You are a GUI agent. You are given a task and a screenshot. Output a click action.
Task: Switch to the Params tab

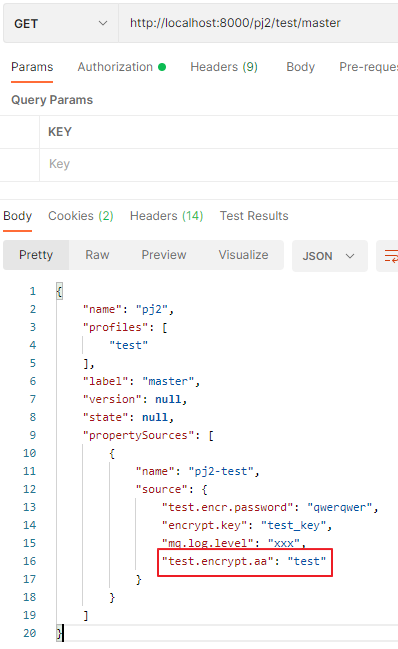pyautogui.click(x=32, y=67)
